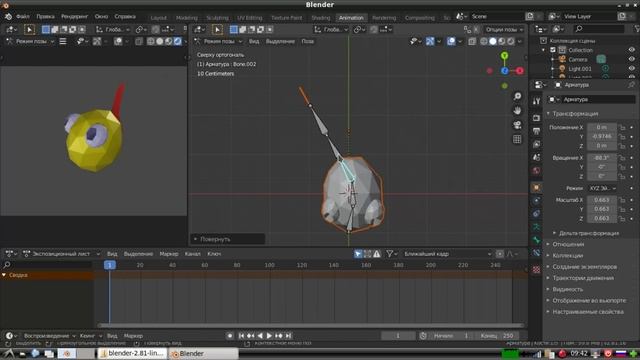Toggle lock on Положение X
Viewport: 640px width, 360px height.
point(622,127)
